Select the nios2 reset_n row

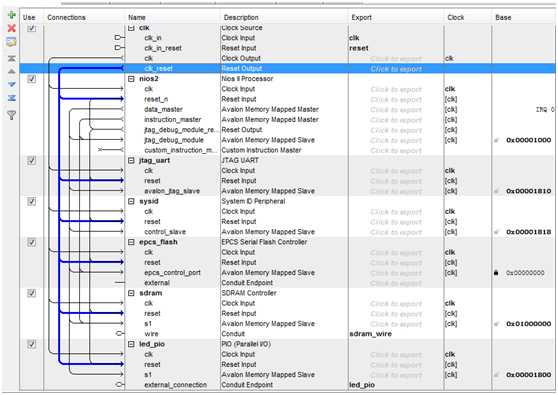click(x=156, y=99)
